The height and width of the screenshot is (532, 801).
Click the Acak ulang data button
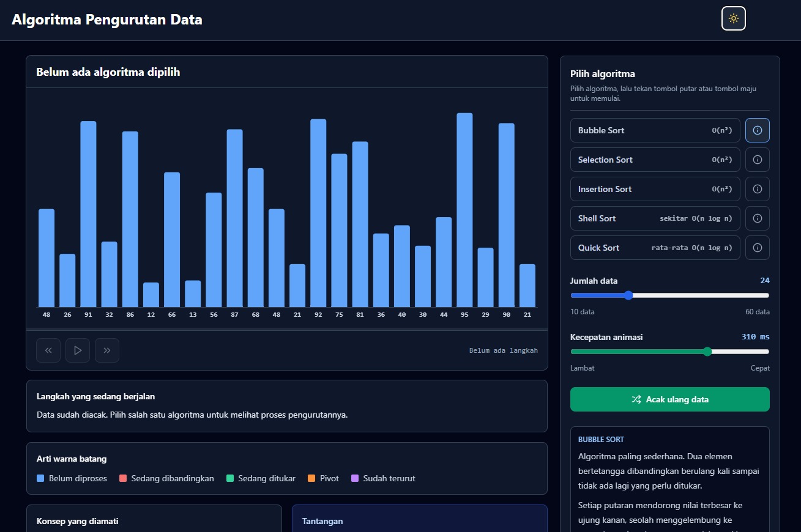[x=670, y=399]
